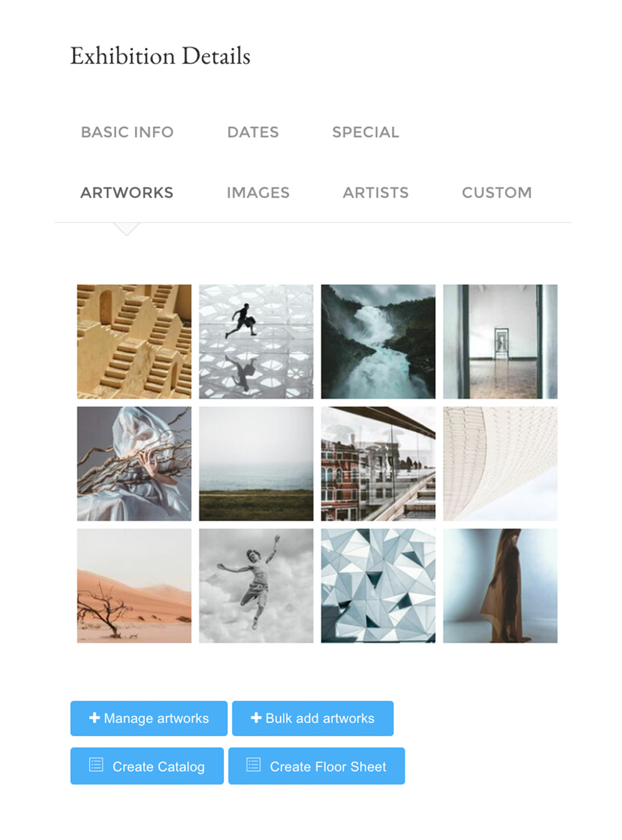Open the jumping person in clouds artwork
Viewport: 622px width, 840px height.
click(x=256, y=586)
